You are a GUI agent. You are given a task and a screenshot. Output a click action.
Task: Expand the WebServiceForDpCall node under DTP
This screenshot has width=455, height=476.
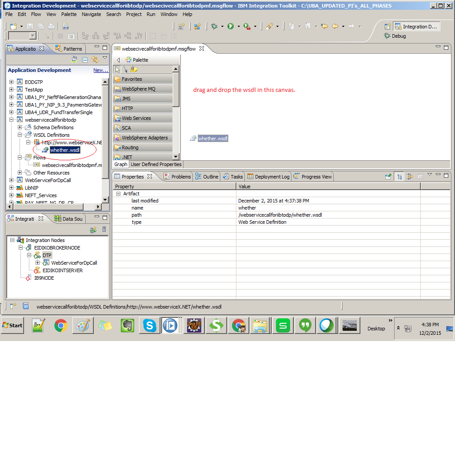tap(38, 263)
